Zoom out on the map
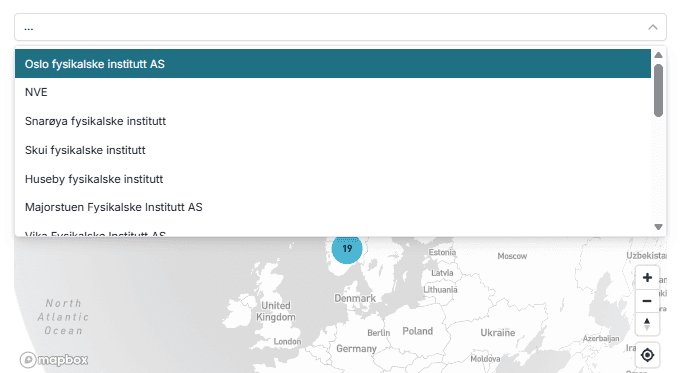This screenshot has width=681, height=373. [647, 301]
